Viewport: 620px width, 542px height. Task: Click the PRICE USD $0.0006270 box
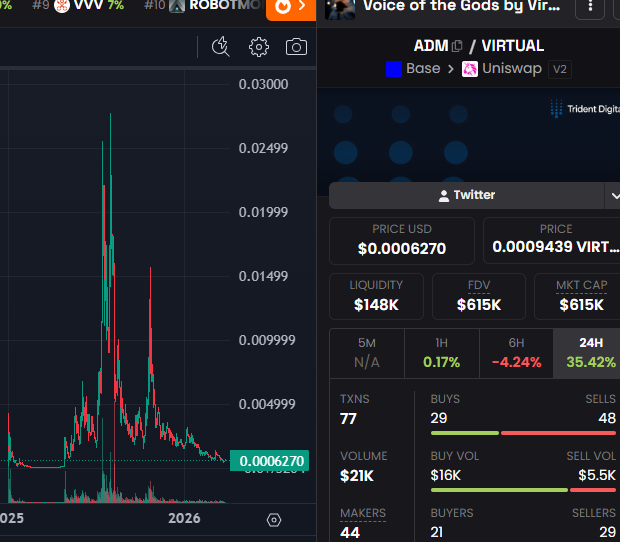402,241
